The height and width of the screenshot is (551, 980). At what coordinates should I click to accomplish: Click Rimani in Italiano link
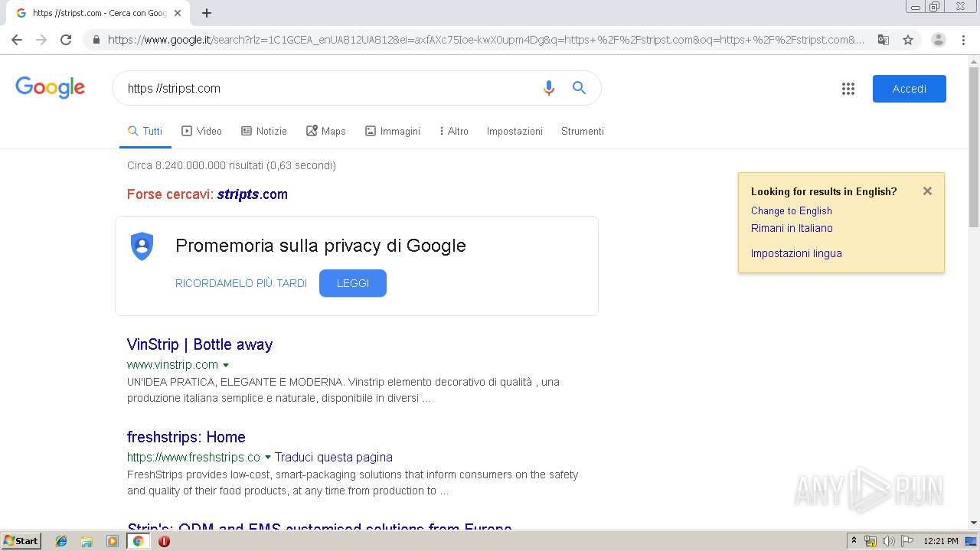click(792, 228)
